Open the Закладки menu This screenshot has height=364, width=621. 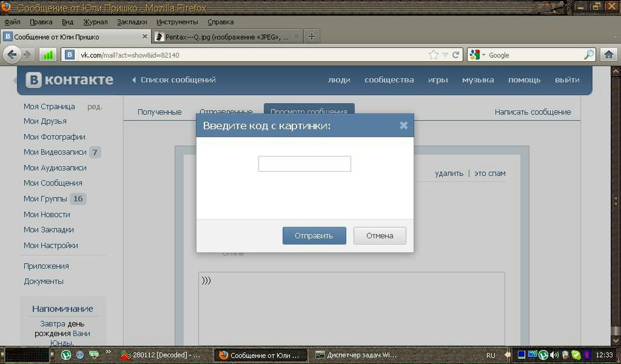tap(131, 22)
